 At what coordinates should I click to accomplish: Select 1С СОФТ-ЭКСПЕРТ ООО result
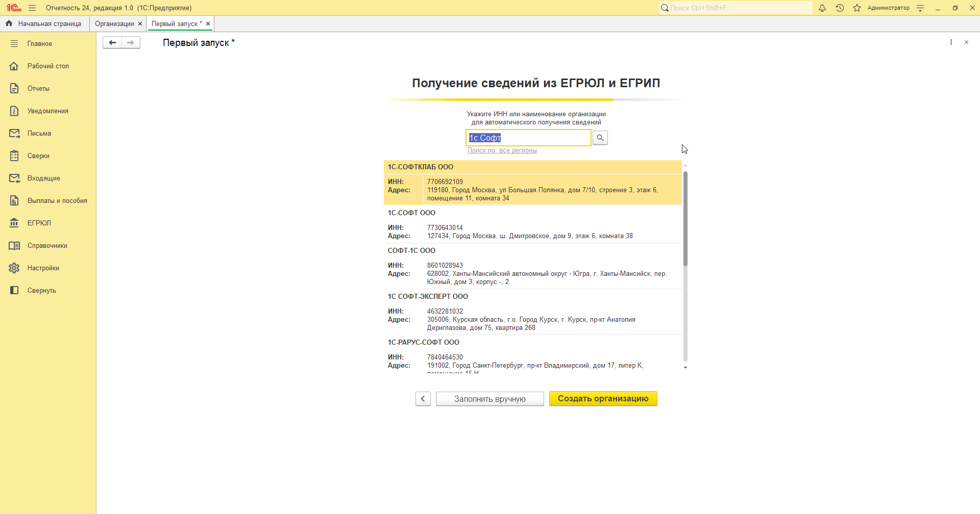click(533, 312)
